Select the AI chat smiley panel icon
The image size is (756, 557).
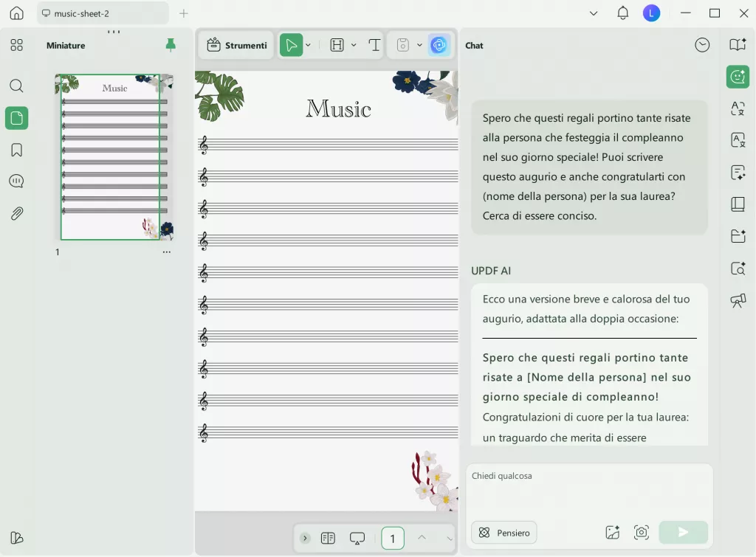click(x=738, y=77)
